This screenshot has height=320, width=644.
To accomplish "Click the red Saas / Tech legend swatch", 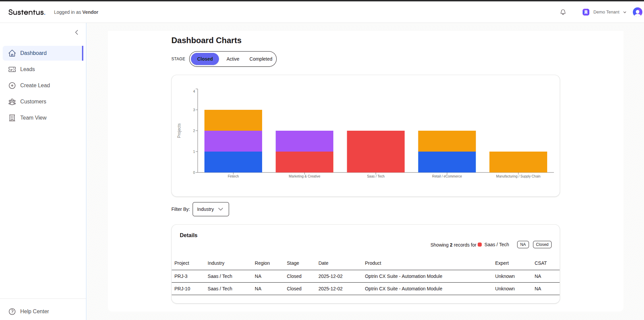I will point(480,245).
